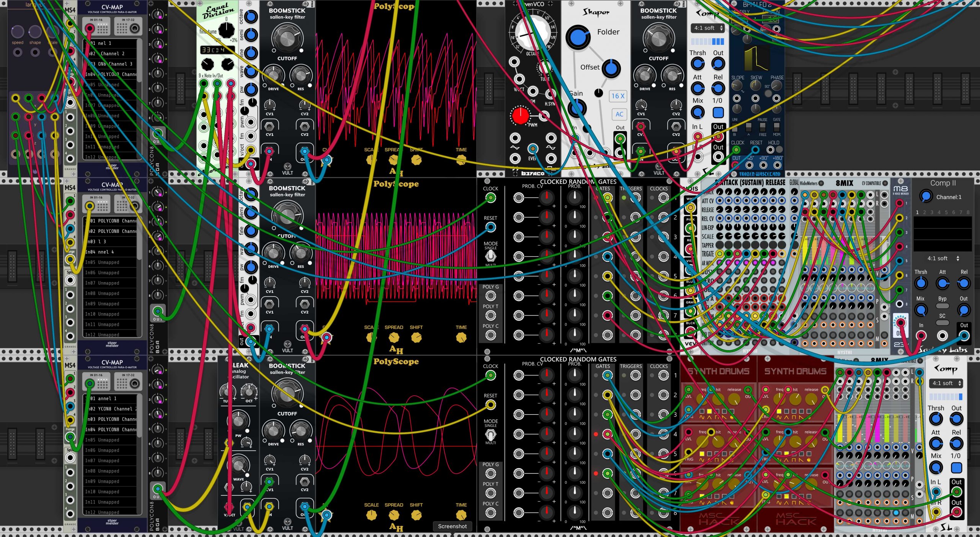Click the Folder knob on Shaper
The width and height of the screenshot is (980, 537).
(578, 38)
